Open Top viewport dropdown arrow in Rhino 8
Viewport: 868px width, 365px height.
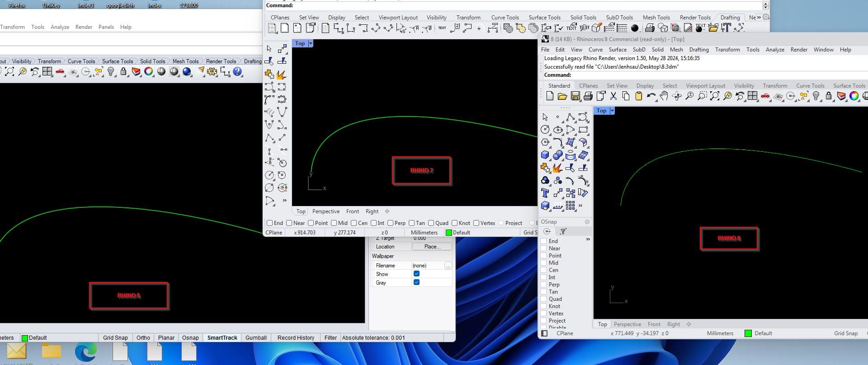(x=612, y=111)
